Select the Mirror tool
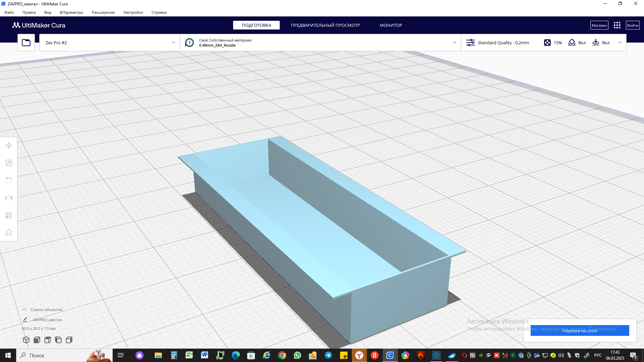Screen dimensions: 644x362 pos(9,198)
